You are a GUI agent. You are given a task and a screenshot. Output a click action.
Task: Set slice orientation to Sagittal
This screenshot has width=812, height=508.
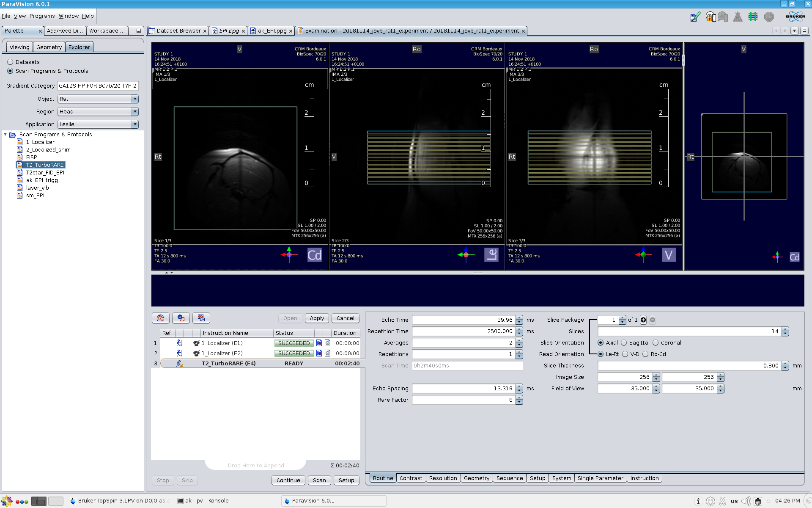pyautogui.click(x=624, y=343)
